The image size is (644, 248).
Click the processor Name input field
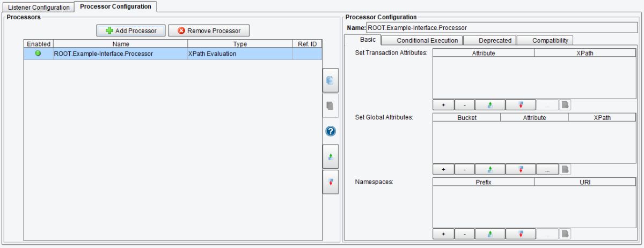click(x=502, y=27)
